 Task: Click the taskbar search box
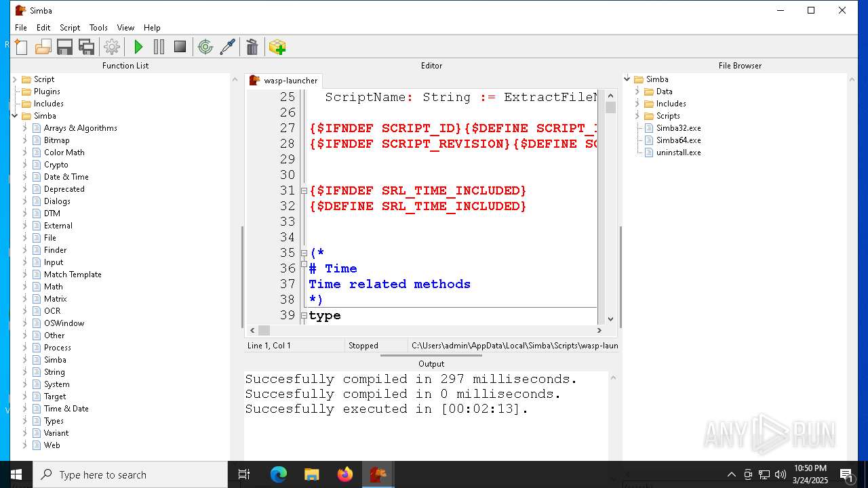coord(130,474)
